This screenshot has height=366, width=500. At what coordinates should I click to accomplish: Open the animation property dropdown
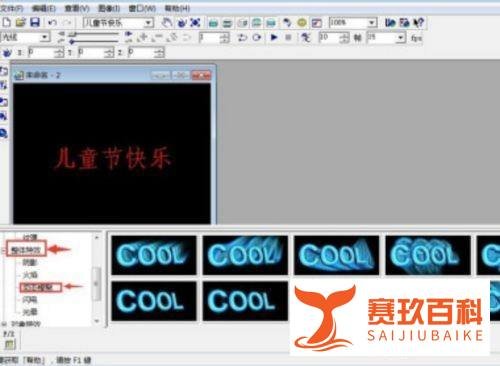(x=45, y=37)
